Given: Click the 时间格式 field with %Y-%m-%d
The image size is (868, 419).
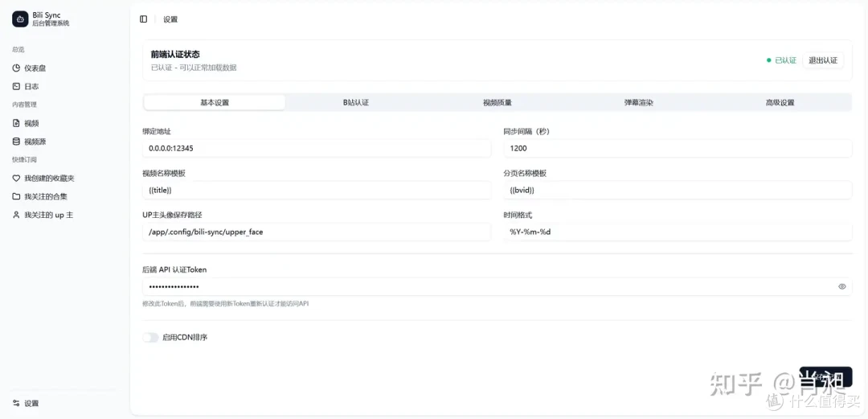Looking at the screenshot, I should (x=678, y=232).
